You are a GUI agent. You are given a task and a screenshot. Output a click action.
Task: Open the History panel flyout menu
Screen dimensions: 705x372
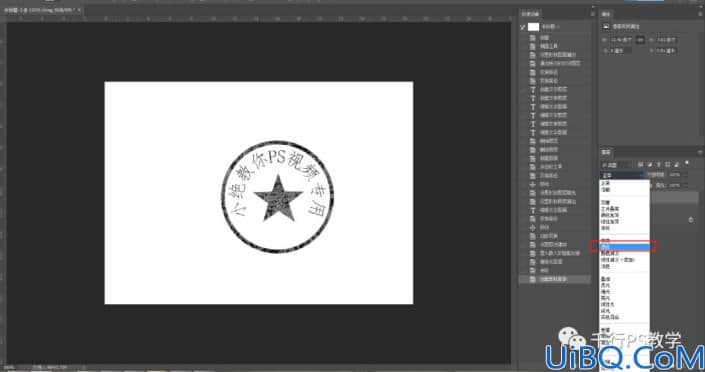tap(592, 14)
